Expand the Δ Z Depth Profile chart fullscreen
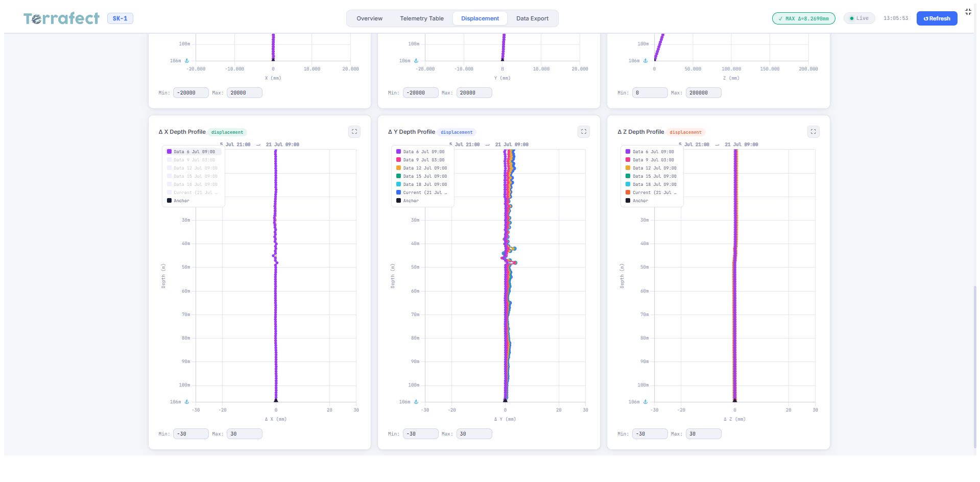This screenshot has width=980, height=482. click(x=813, y=132)
